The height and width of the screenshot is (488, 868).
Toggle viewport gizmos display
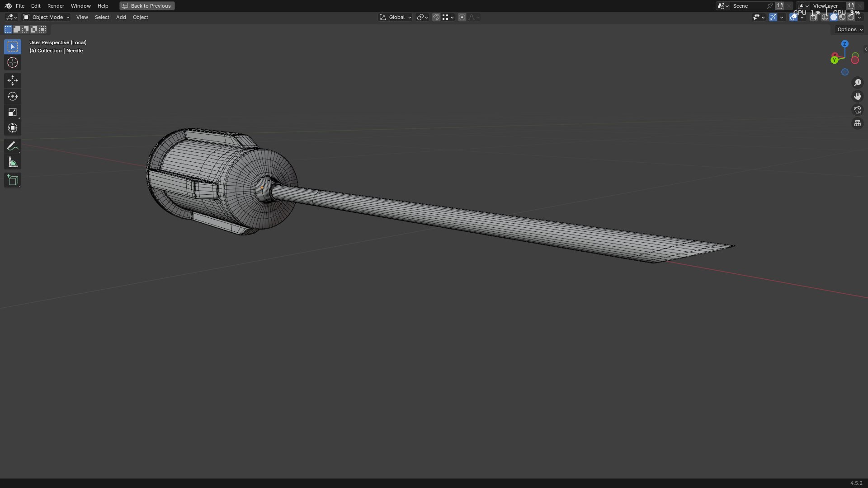click(773, 17)
